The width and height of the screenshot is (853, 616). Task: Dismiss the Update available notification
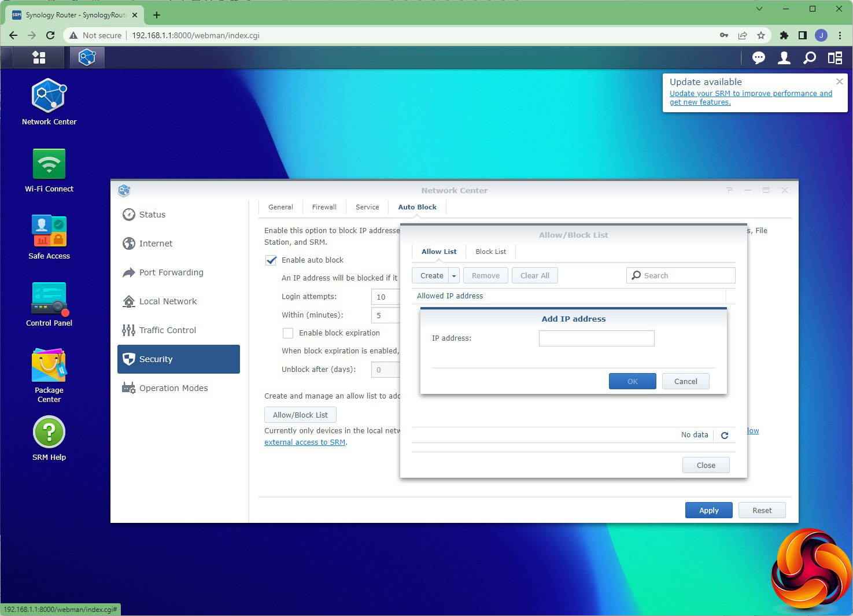coord(839,82)
